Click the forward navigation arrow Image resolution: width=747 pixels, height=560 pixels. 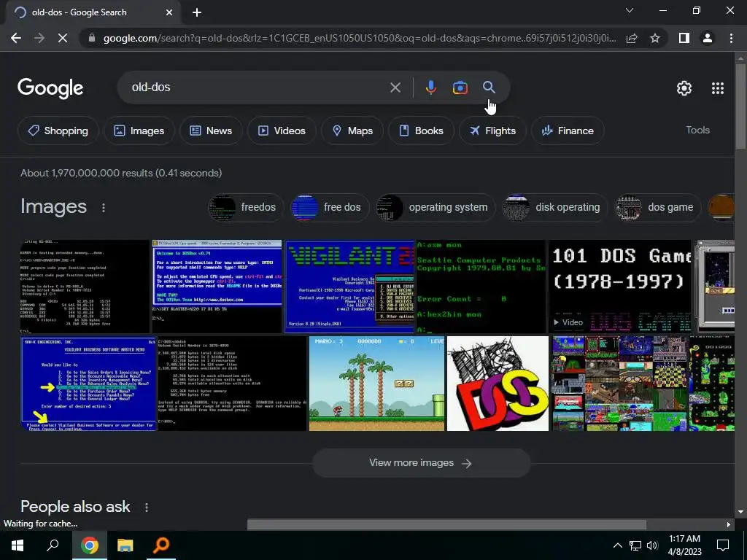[x=39, y=38]
